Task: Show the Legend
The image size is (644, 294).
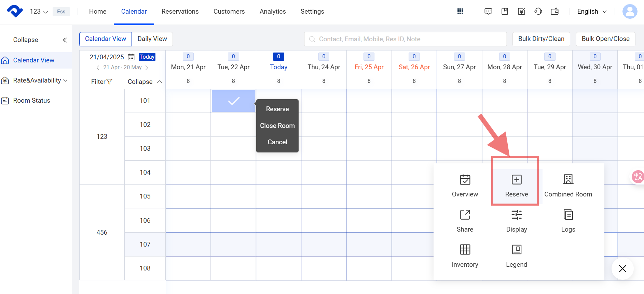Action: coord(516,250)
